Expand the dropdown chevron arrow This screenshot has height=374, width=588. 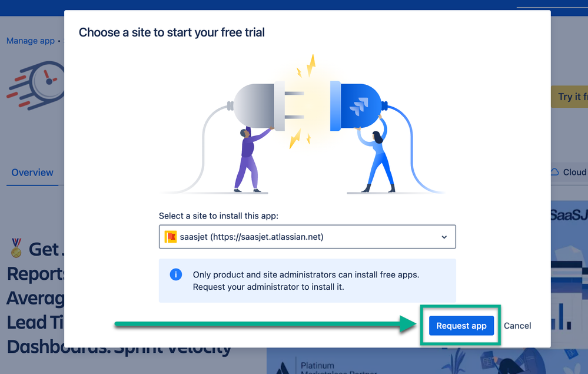click(x=444, y=237)
